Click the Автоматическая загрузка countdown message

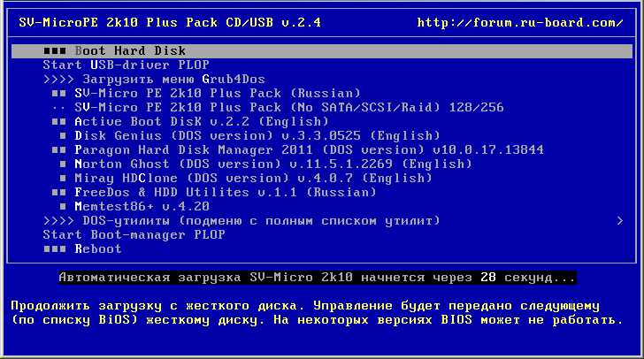[x=318, y=278]
